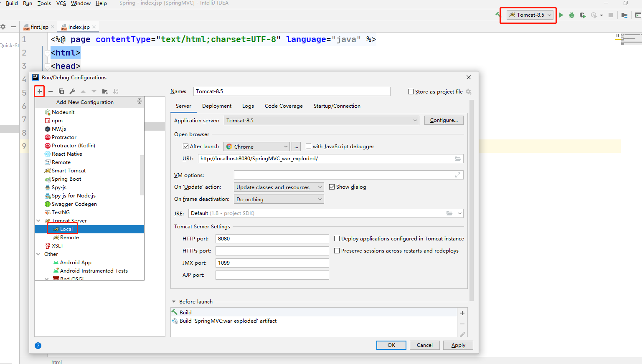
Task: Start debugging with the green bug icon
Action: tap(572, 15)
